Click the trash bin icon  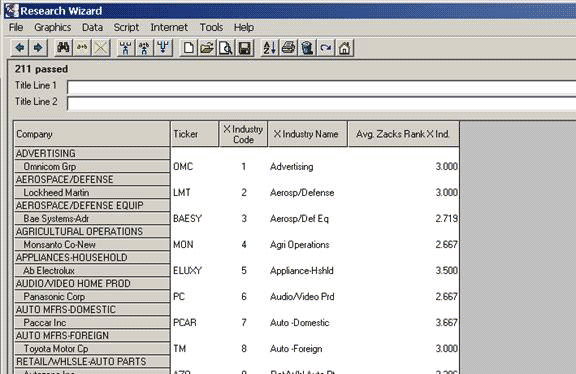tap(307, 48)
